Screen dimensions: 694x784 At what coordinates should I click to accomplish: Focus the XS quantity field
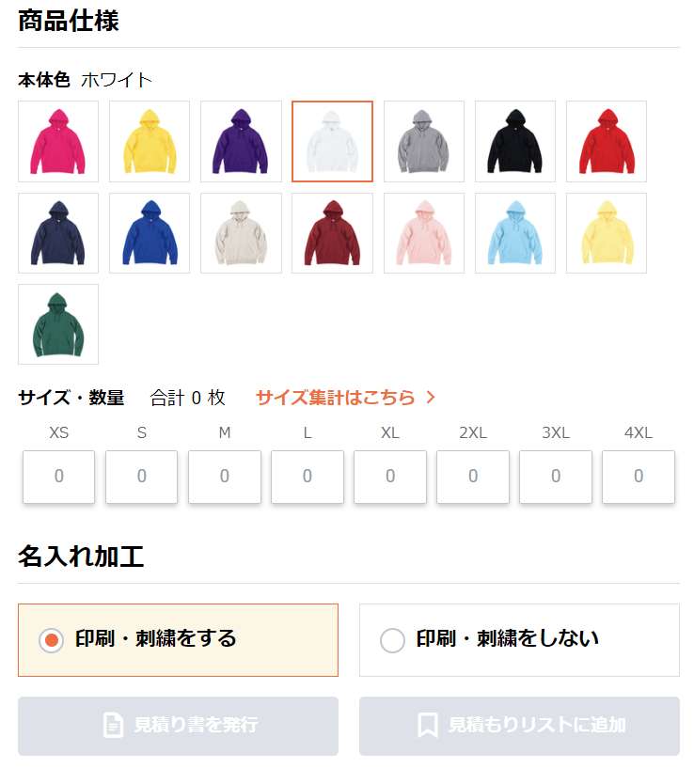pos(59,477)
